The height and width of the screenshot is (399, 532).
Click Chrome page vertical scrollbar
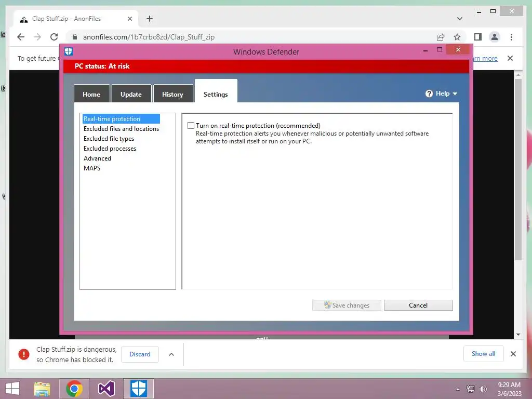tap(518, 170)
